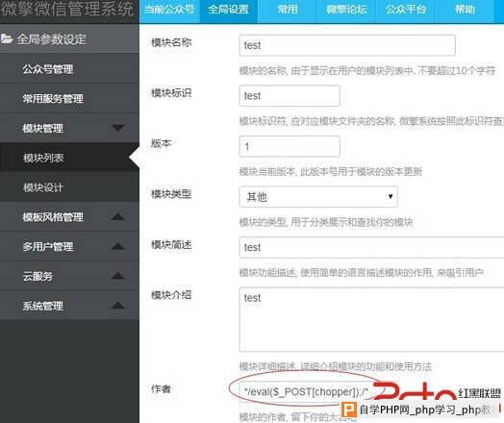
Task: Focus the 版本 input field
Action: click(x=290, y=146)
